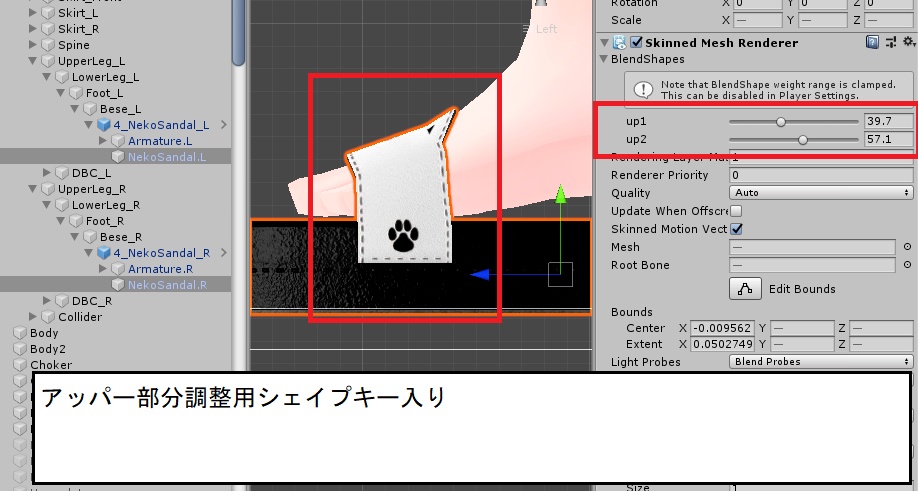Screen dimensions: 918x491
Task: Enable Update When Offscreen checkbox
Action: tap(736, 211)
